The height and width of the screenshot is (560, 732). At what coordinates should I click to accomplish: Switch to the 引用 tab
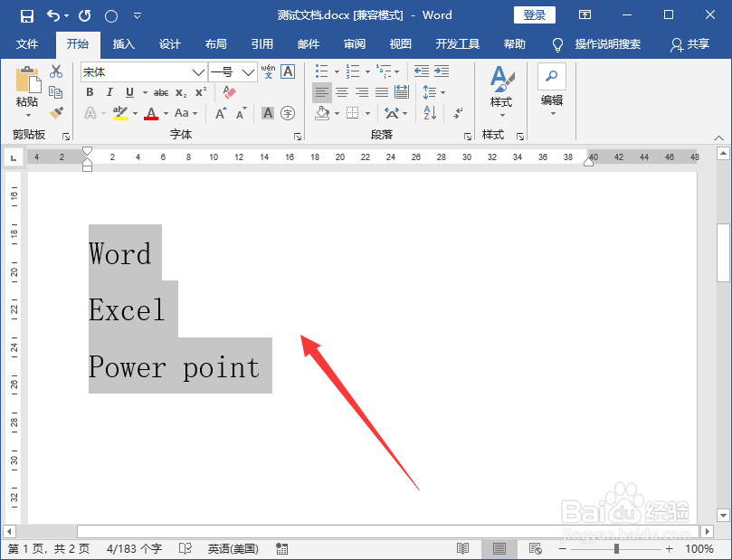(x=261, y=44)
